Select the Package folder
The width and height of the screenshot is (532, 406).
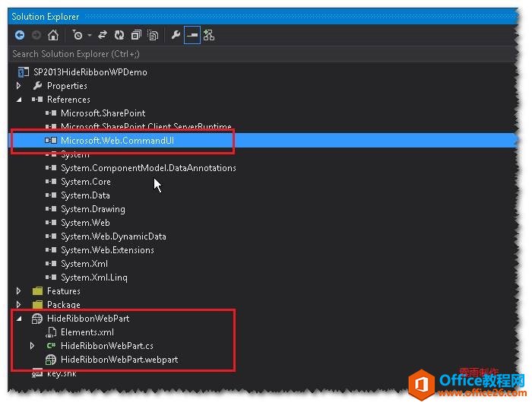[64, 305]
